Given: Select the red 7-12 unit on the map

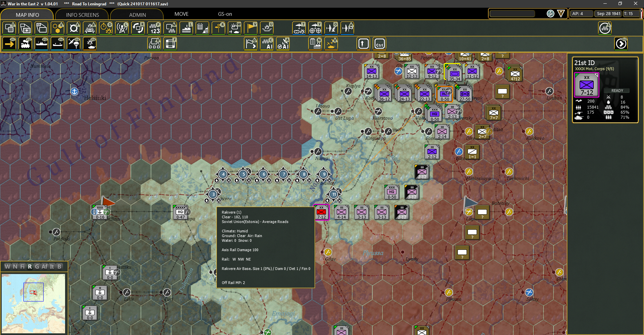Looking at the screenshot, I should tap(321, 212).
